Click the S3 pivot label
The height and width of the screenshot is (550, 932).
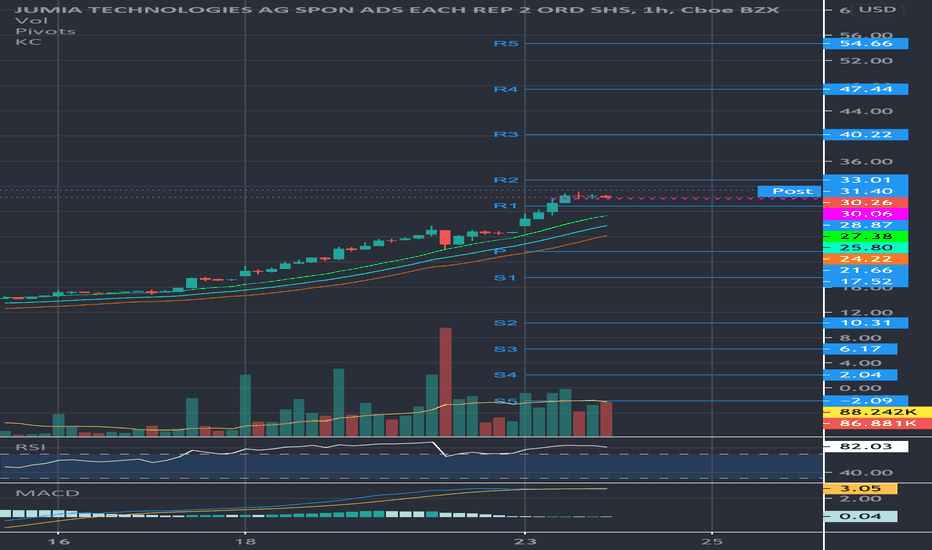pos(506,349)
